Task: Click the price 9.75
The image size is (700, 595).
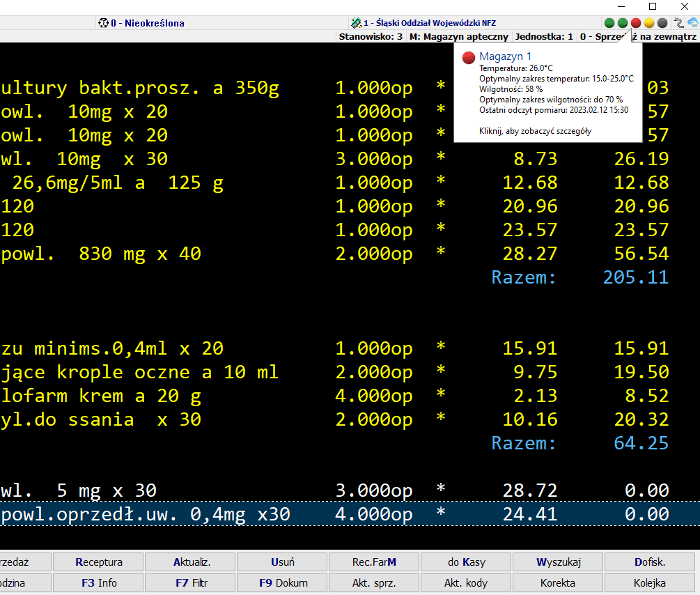Action: tap(535, 371)
